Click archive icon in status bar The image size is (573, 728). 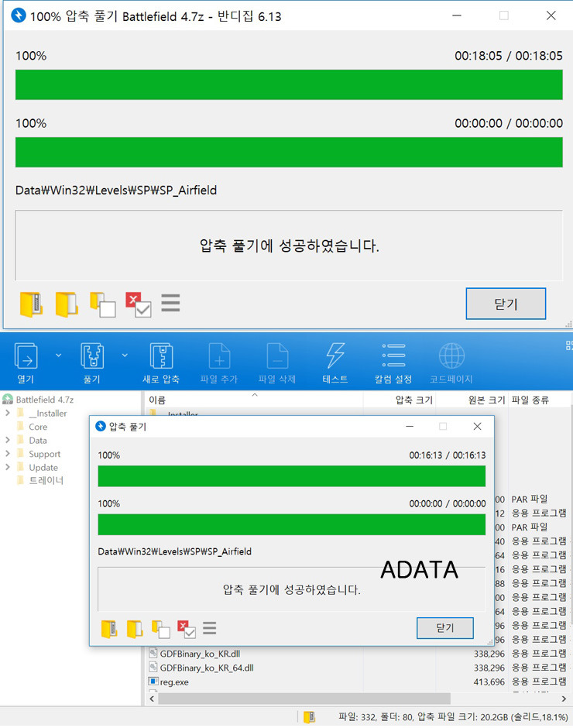coord(309,717)
